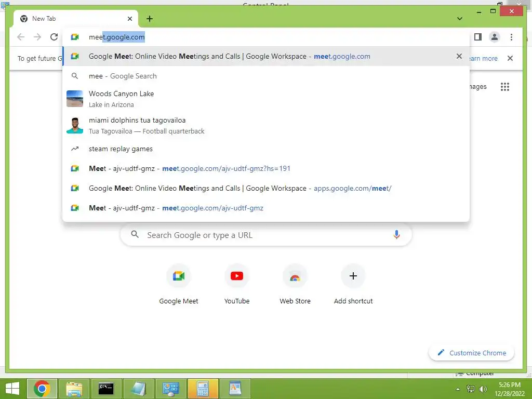Choose 'mee - Google Search' suggestion
532x399 pixels.
click(x=266, y=76)
